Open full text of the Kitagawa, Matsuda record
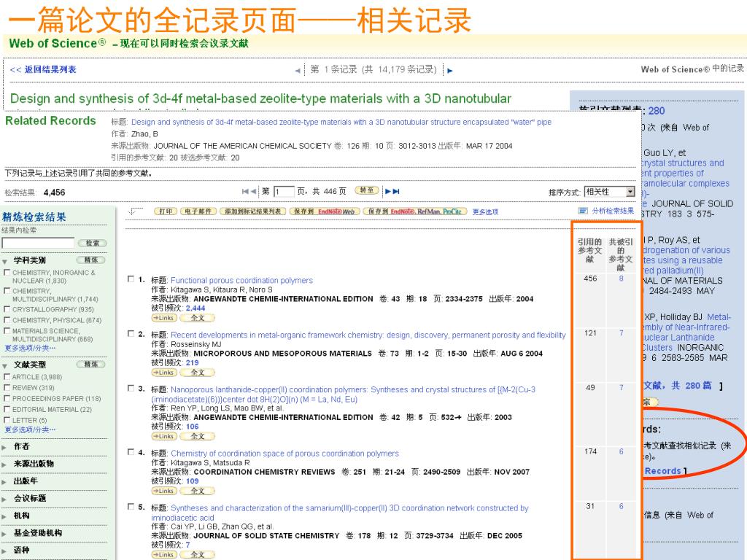747x560 pixels. 197,491
